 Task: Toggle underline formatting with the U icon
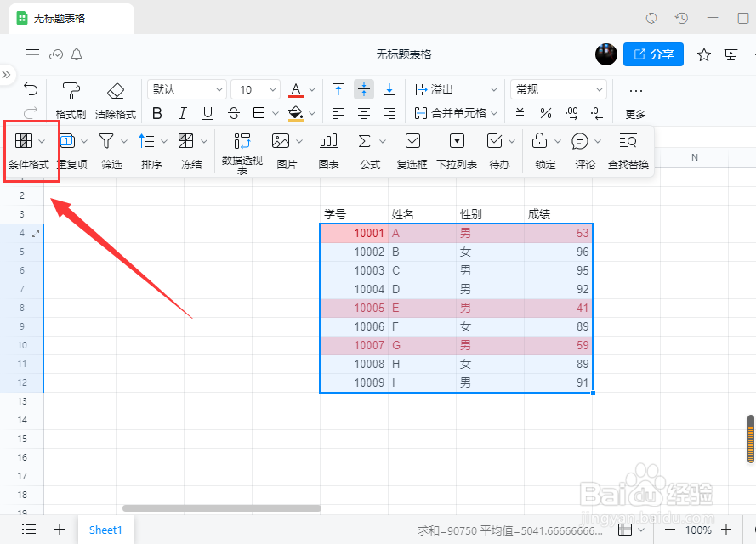(x=206, y=112)
